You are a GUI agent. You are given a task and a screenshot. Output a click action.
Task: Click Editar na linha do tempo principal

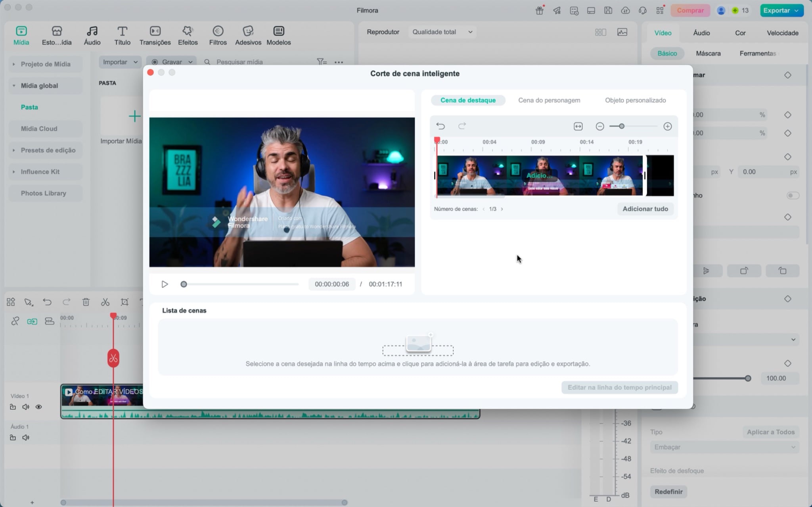(619, 387)
